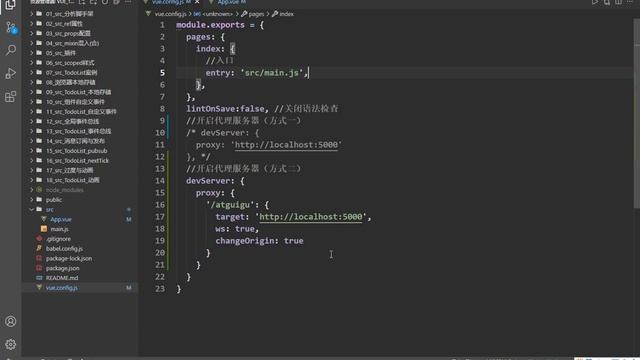Select the 16_src_TodoList_nextTick folder
640x360 pixels.
coord(80,160)
